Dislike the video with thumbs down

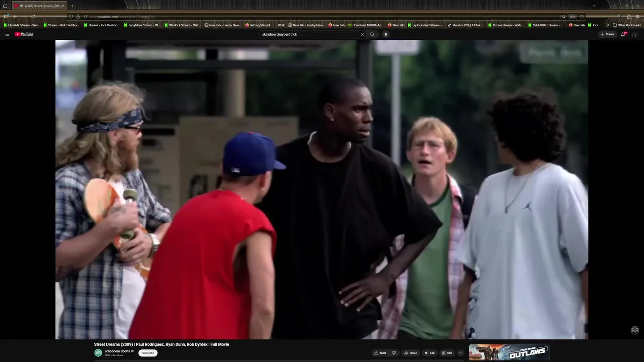click(394, 353)
